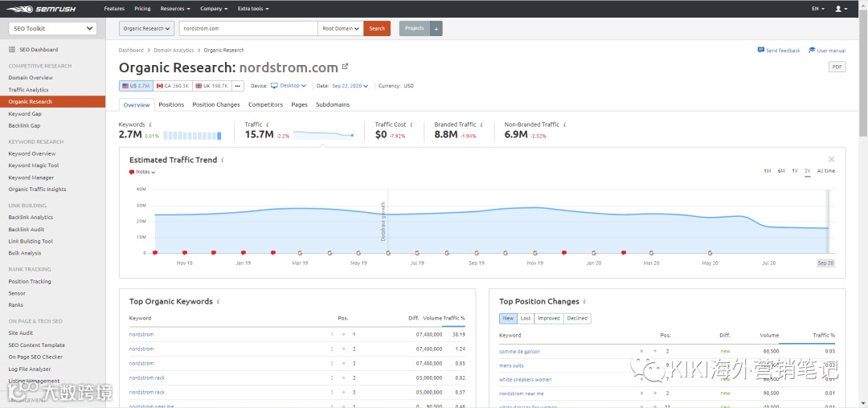Close the Estimated Traffic Trend panel
This screenshot has height=408, width=868.
(x=831, y=159)
